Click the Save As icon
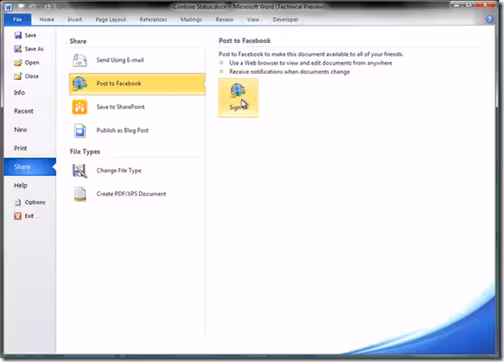The width and height of the screenshot is (504, 362). click(x=18, y=49)
